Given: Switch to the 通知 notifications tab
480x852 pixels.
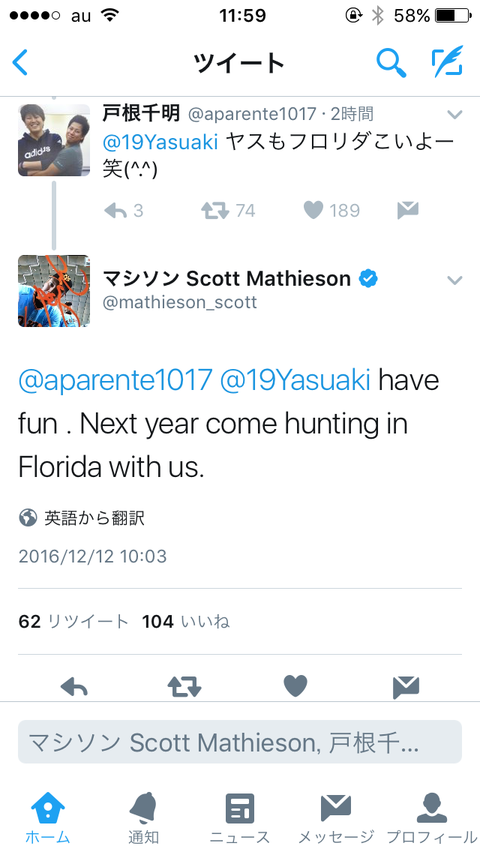Looking at the screenshot, I should (144, 818).
